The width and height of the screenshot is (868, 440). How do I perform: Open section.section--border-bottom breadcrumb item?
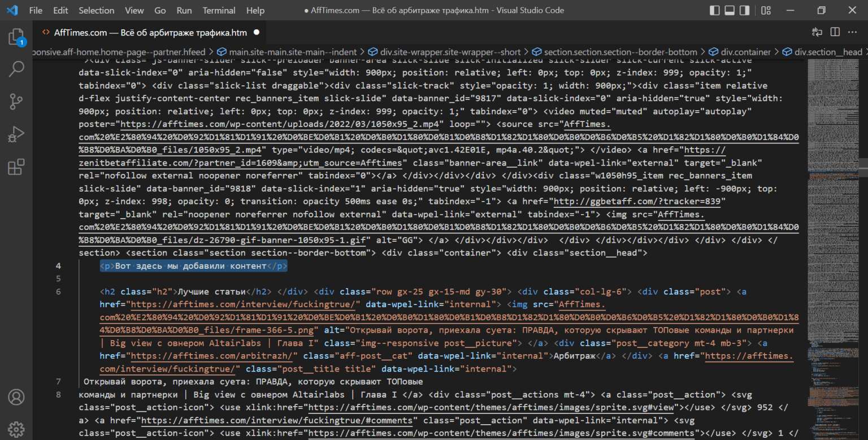[x=615, y=52]
